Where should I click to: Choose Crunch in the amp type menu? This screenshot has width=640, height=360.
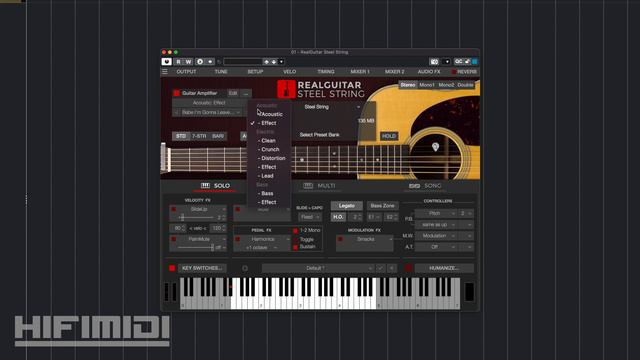[x=270, y=149]
